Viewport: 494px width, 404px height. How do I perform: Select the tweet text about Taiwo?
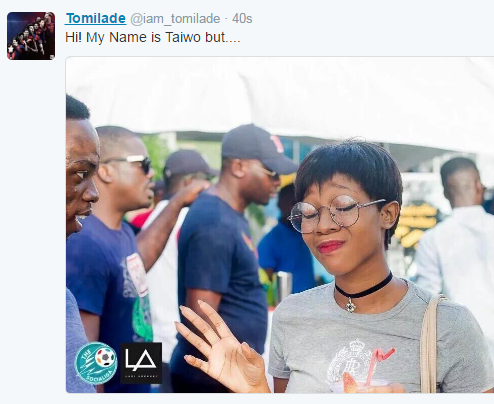pos(153,37)
